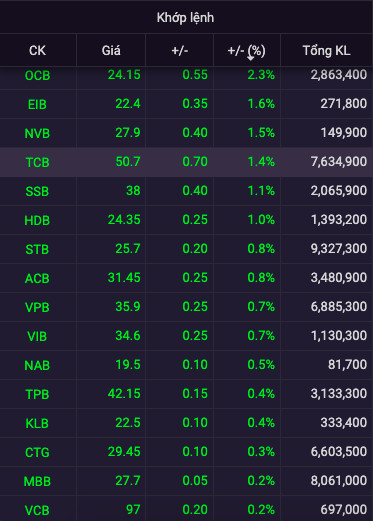Click ACB volume 3,480,900
Viewport: 373px width, 521px height.
point(339,278)
